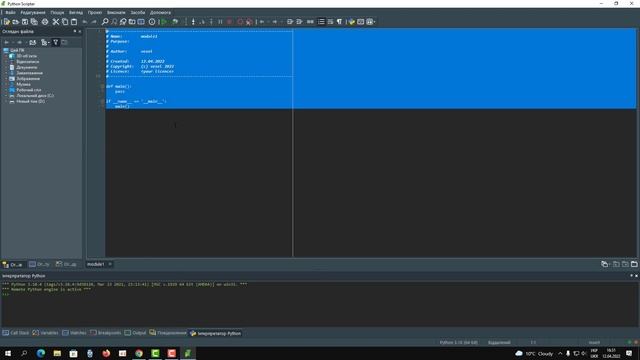Image resolution: width=640 pixels, height=360 pixels.
Task: Open the Watches tab
Action: 74,333
